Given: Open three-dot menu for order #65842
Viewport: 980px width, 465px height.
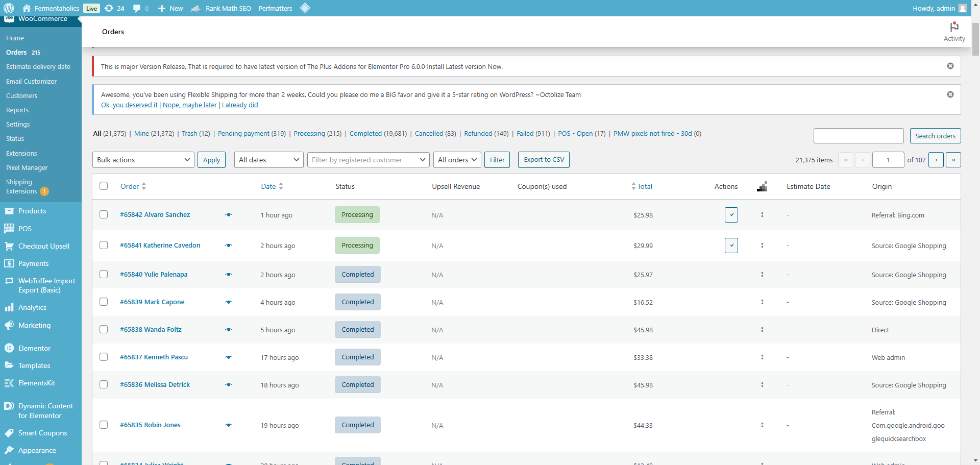Looking at the screenshot, I should coord(762,215).
